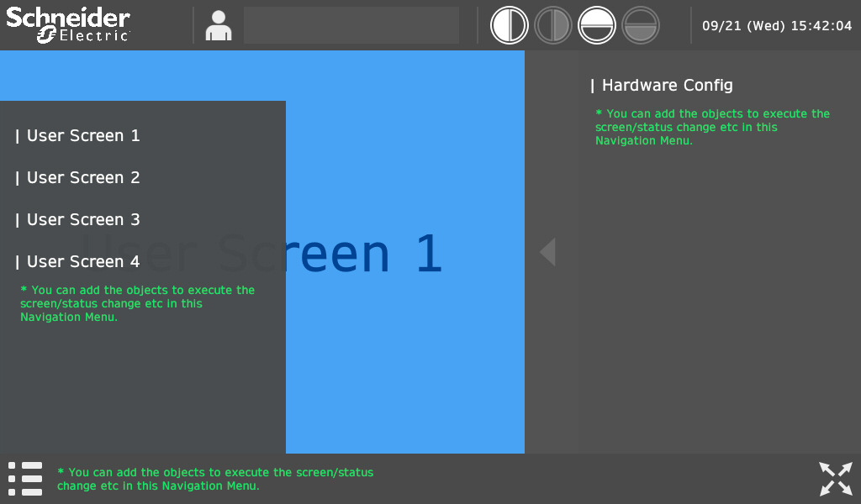Screen dimensions: 861x504
Task: Toggle the dimmed bottom-half filled circle icon
Action: click(641, 25)
